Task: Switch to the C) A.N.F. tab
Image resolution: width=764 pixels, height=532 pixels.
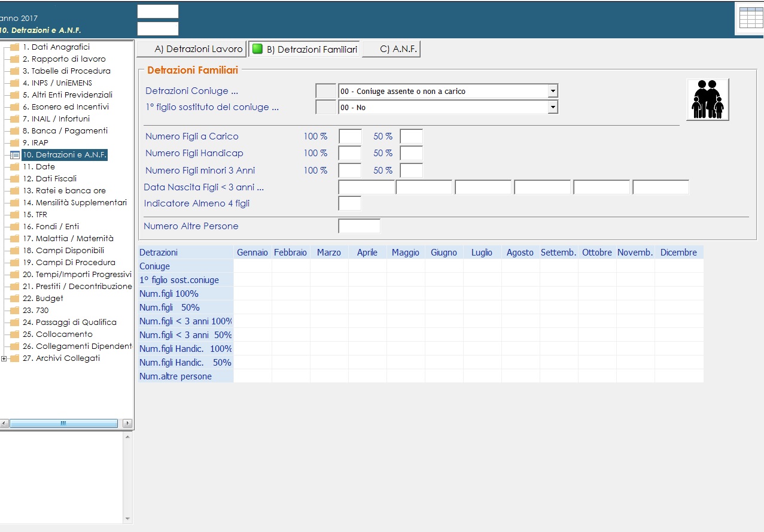Action: tap(392, 49)
